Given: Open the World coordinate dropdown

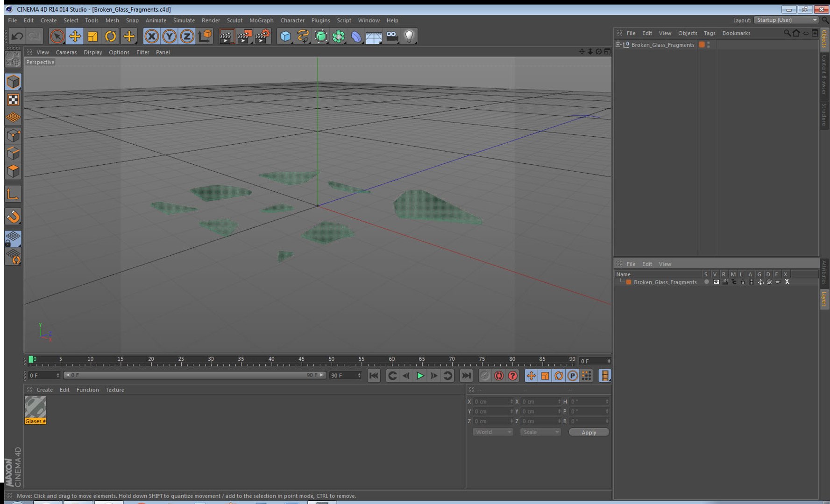Looking at the screenshot, I should point(493,432).
